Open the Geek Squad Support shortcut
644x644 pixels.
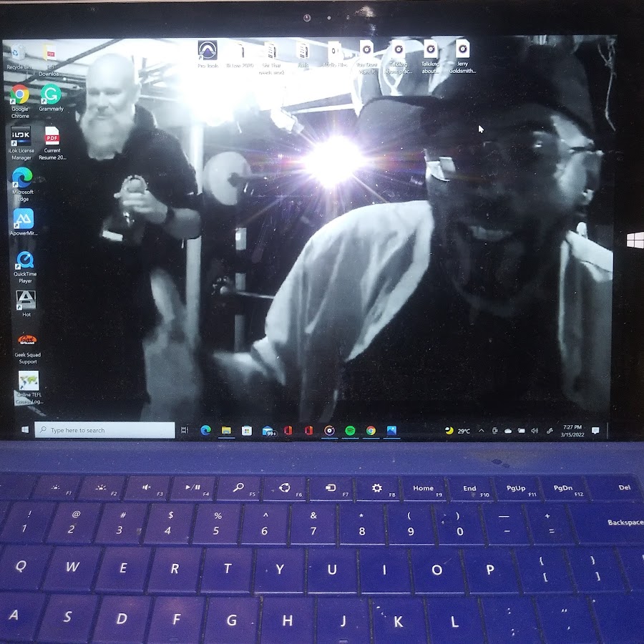(x=27, y=348)
